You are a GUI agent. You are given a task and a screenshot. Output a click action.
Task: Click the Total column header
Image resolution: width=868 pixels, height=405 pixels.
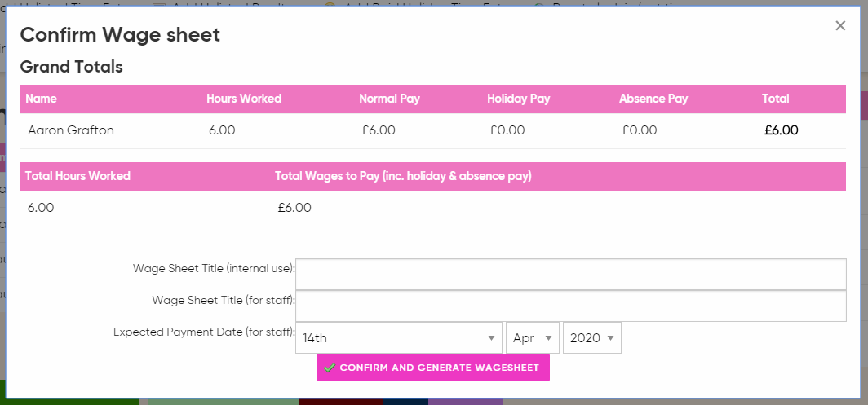coord(775,99)
